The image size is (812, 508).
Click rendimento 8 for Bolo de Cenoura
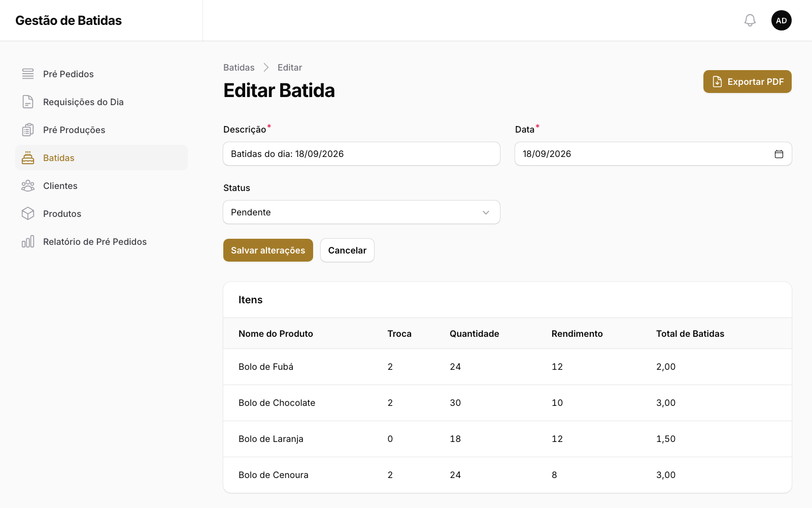[x=554, y=475]
